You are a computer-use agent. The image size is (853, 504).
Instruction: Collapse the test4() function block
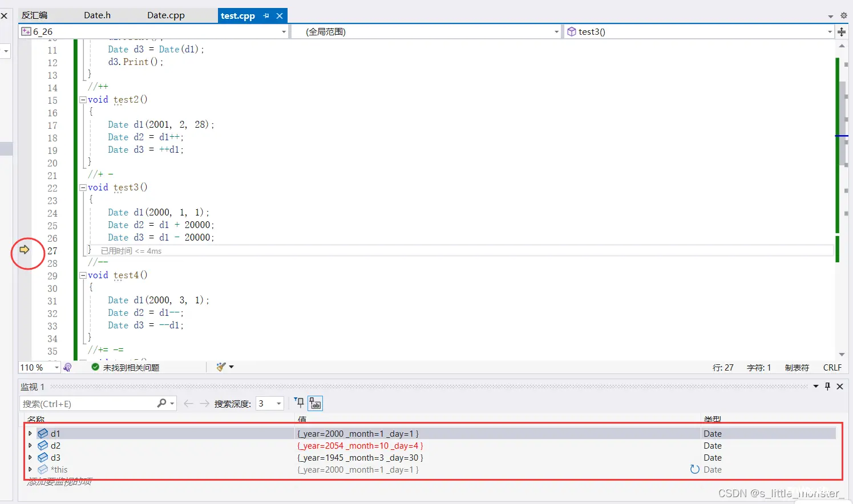[83, 275]
